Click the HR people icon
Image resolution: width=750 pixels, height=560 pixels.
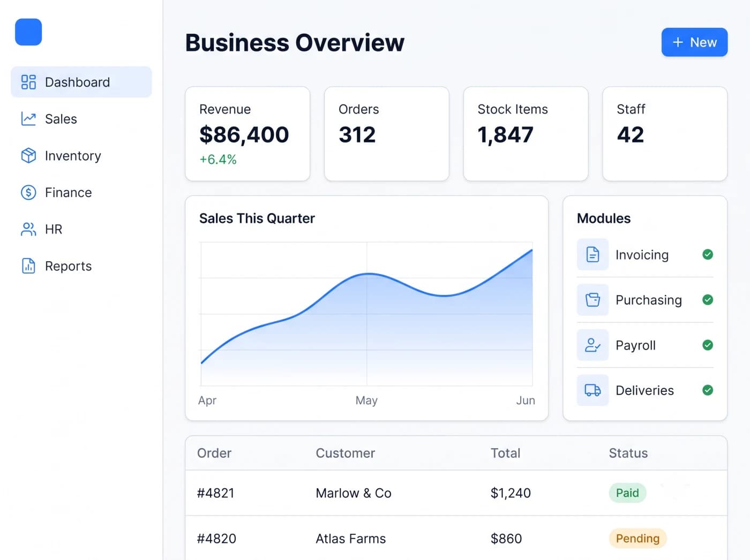click(28, 229)
